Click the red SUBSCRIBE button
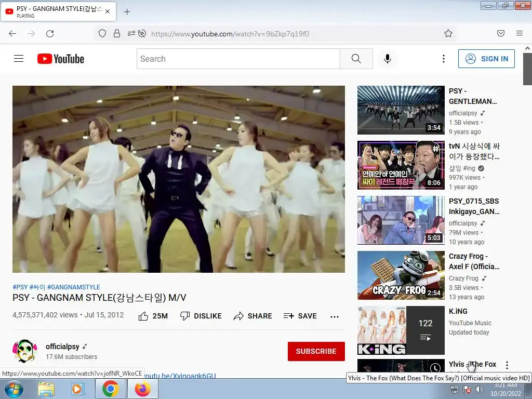532x399 pixels. (x=316, y=351)
